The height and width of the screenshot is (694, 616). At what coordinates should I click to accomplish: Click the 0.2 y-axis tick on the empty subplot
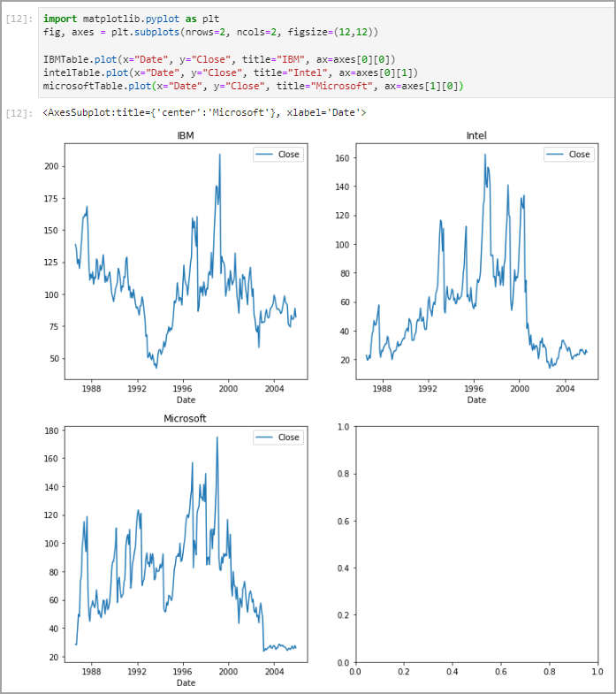tap(344, 615)
